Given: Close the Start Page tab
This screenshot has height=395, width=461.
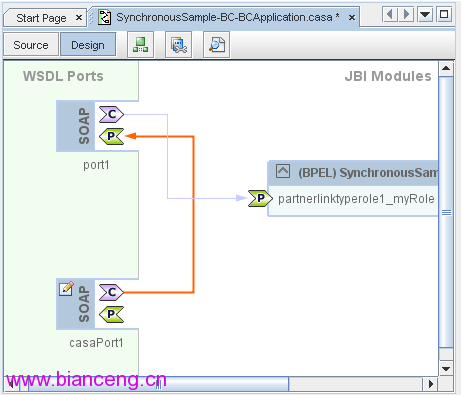Looking at the screenshot, I should [x=79, y=17].
